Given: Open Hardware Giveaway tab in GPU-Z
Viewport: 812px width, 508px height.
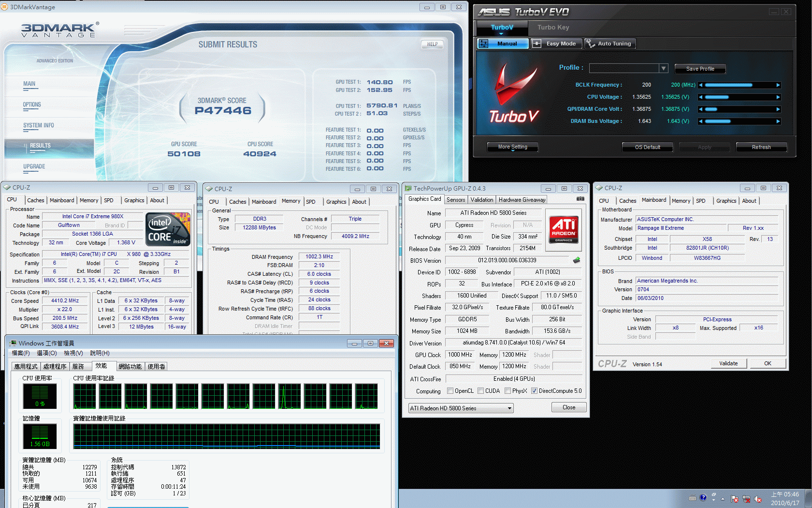Looking at the screenshot, I should (522, 200).
